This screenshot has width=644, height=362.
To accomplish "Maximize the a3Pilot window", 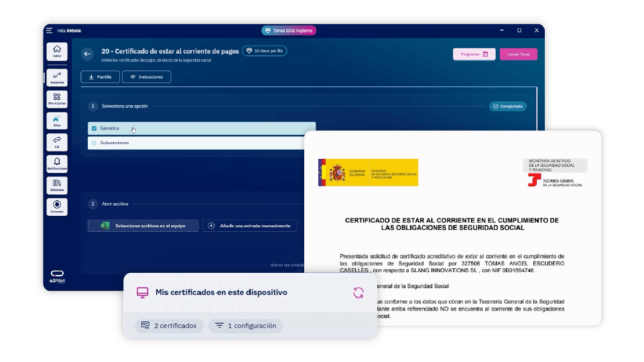I will point(519,30).
